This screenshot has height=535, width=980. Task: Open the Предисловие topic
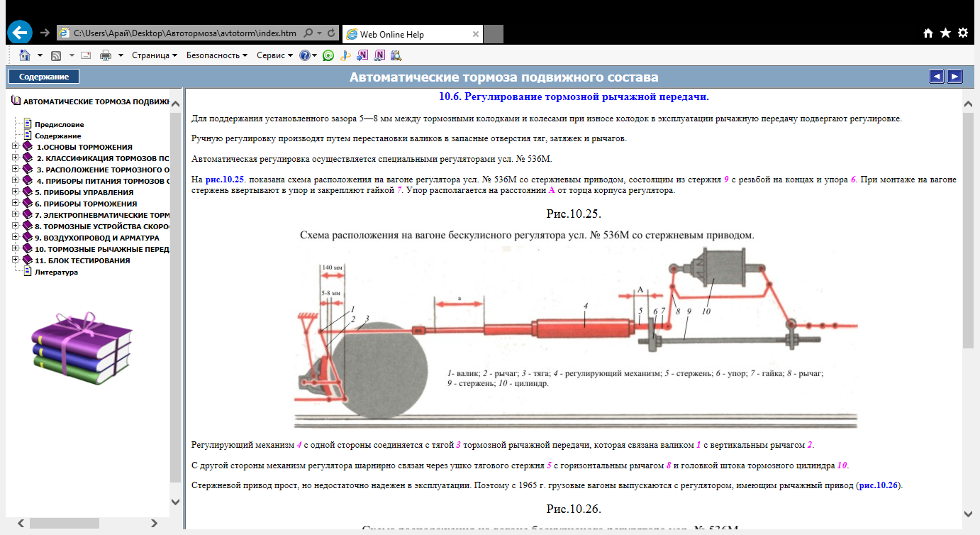tap(59, 124)
